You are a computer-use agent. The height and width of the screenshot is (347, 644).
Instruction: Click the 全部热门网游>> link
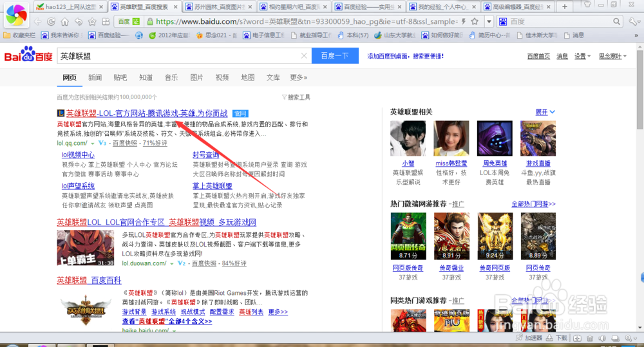[x=533, y=203]
